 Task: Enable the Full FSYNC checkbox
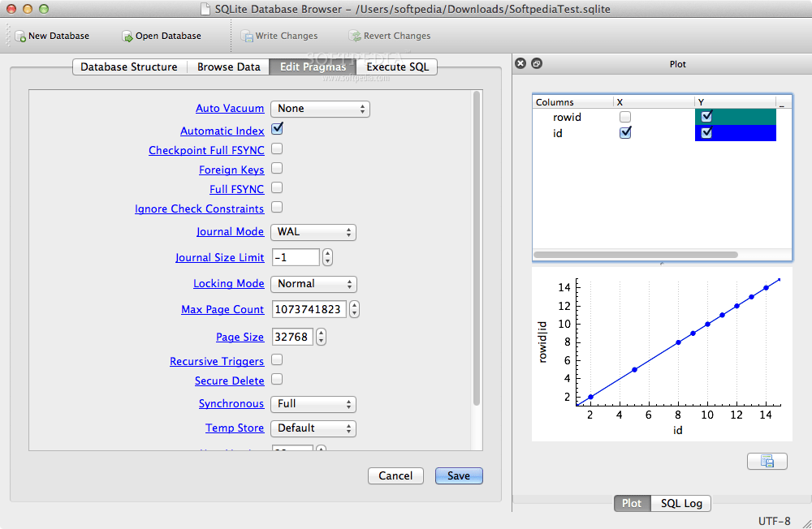click(x=277, y=187)
